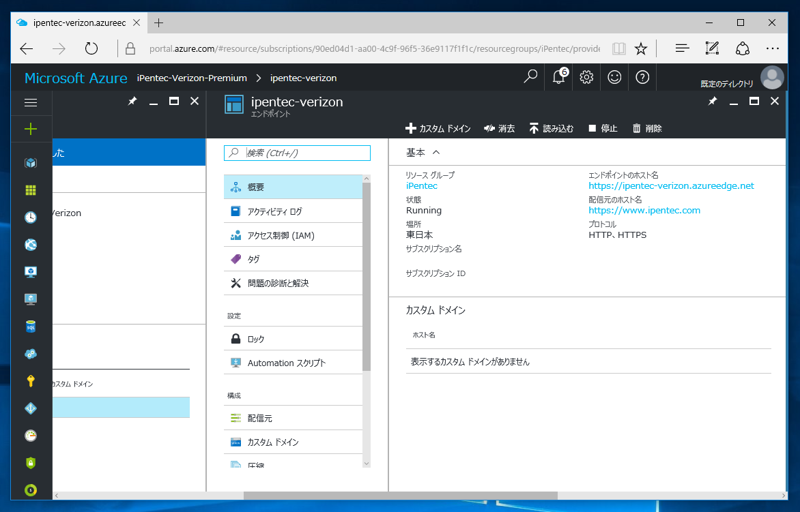Close the ipentec-verizon browser tab
This screenshot has width=800, height=512.
[136, 23]
